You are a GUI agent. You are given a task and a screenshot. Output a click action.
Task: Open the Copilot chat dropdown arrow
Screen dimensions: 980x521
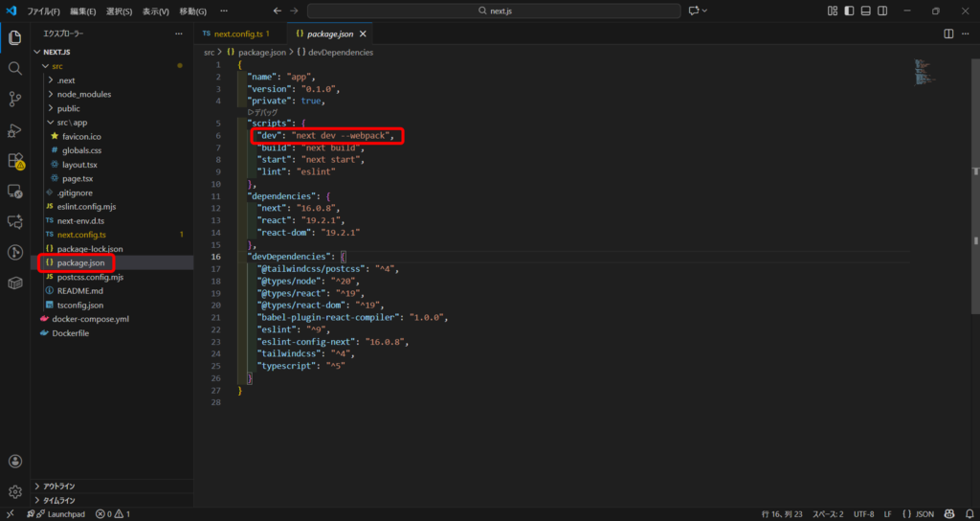pos(705,11)
